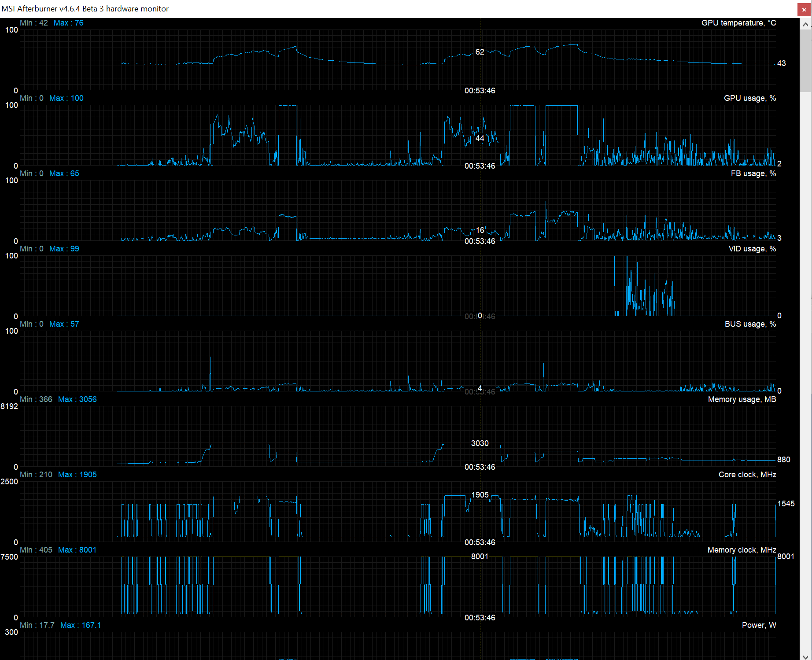Click the 00:53:46 timestamp under FB usage graph
The width and height of the screenshot is (812, 660).
[480, 241]
